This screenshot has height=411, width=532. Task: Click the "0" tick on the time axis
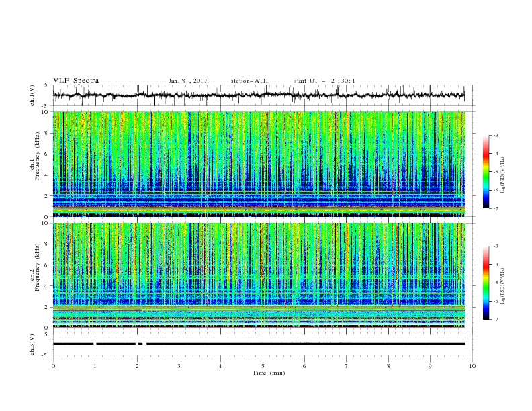(x=53, y=366)
